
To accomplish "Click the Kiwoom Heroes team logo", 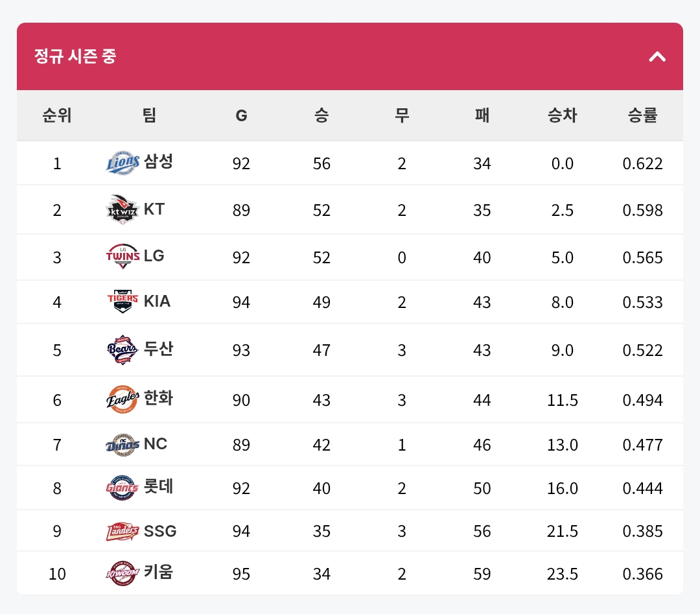I will coord(122,573).
